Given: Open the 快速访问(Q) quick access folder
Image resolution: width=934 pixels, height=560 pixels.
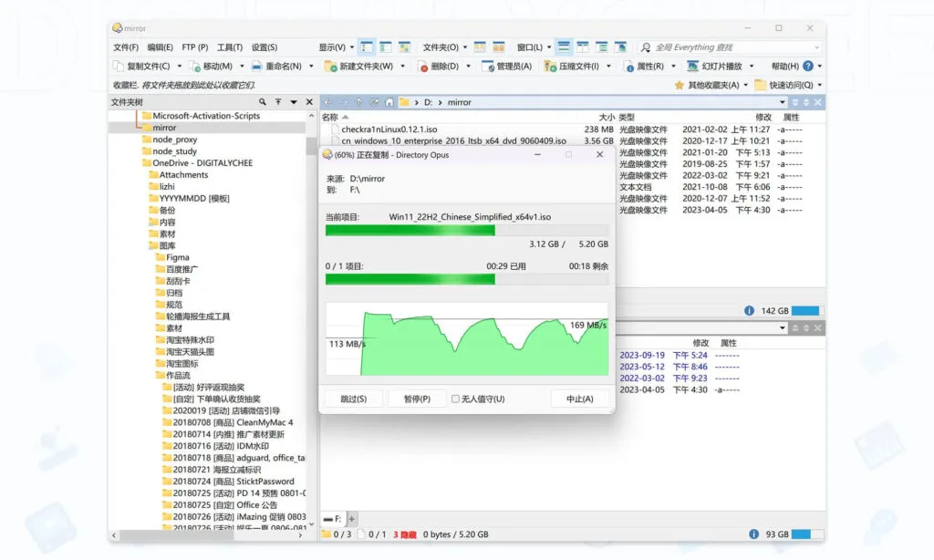Looking at the screenshot, I should pos(784,85).
